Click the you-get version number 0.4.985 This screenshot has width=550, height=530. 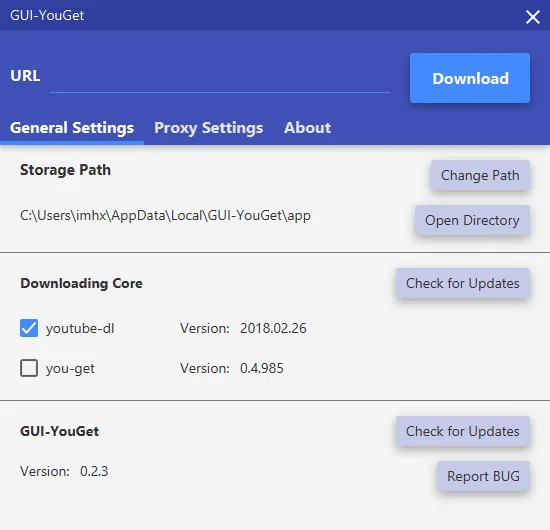point(261,368)
